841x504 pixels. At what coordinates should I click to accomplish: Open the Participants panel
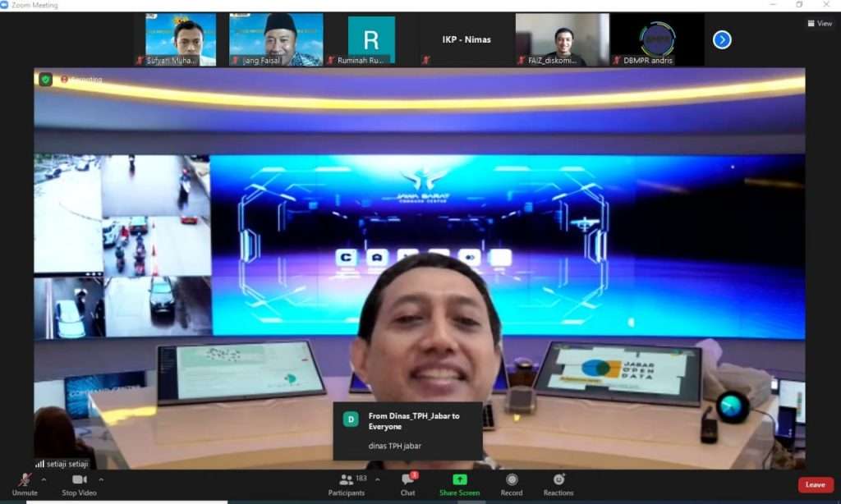click(x=347, y=482)
